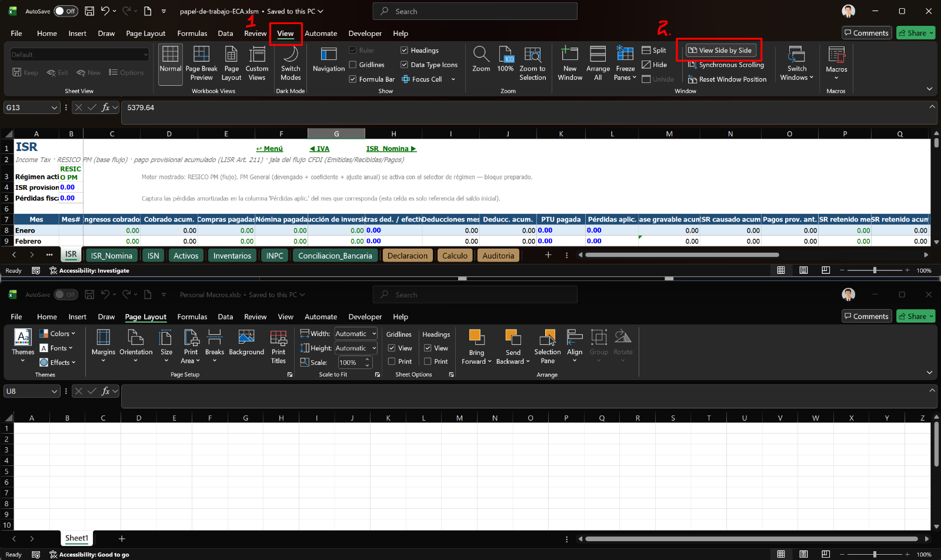941x560 pixels.
Task: Follow the IVA navigation link
Action: [319, 149]
